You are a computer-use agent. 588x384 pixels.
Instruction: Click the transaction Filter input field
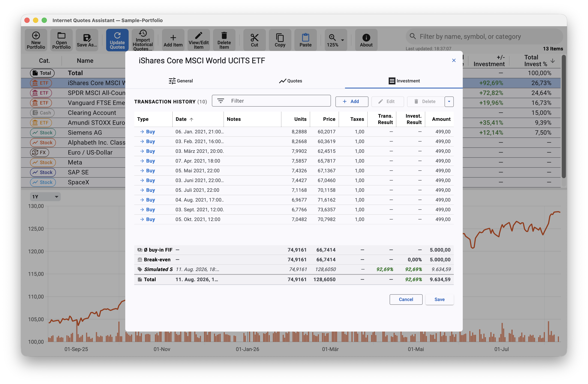[271, 101]
